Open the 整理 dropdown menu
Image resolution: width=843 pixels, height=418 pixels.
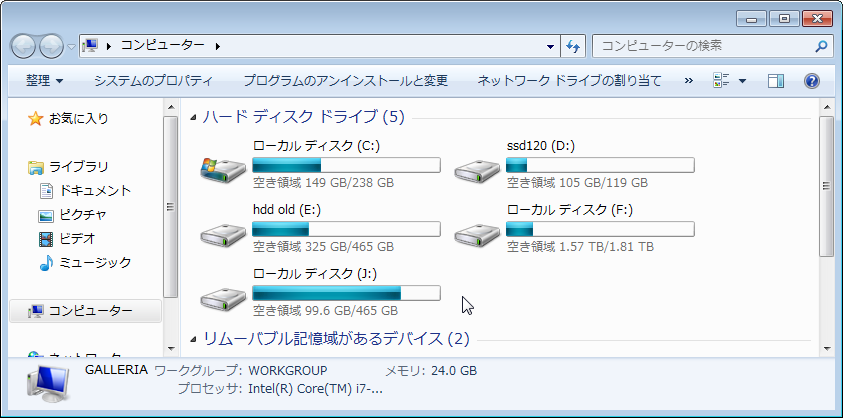[x=44, y=81]
